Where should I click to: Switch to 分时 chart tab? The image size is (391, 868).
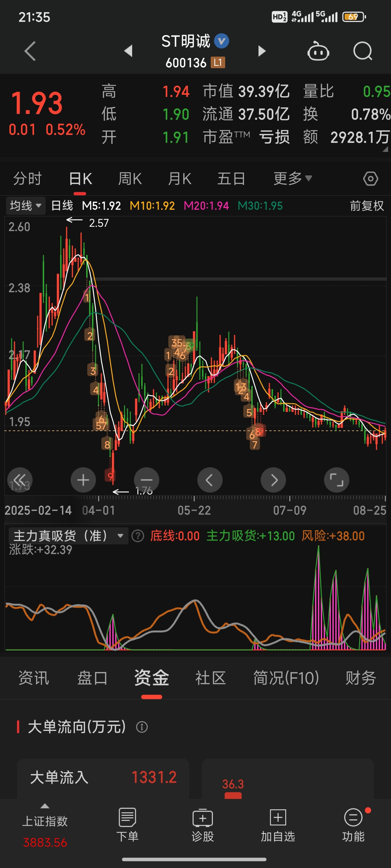(x=28, y=179)
